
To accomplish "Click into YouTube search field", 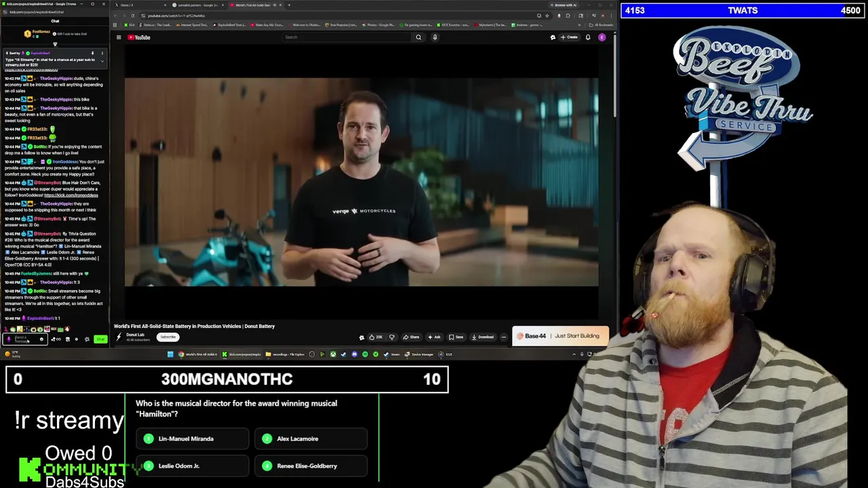I will click(346, 37).
